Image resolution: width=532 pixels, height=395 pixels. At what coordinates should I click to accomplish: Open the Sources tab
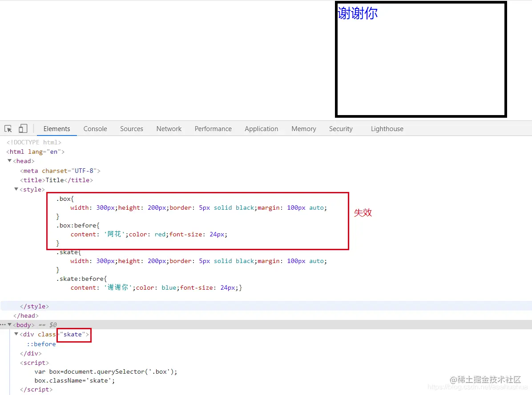[132, 129]
